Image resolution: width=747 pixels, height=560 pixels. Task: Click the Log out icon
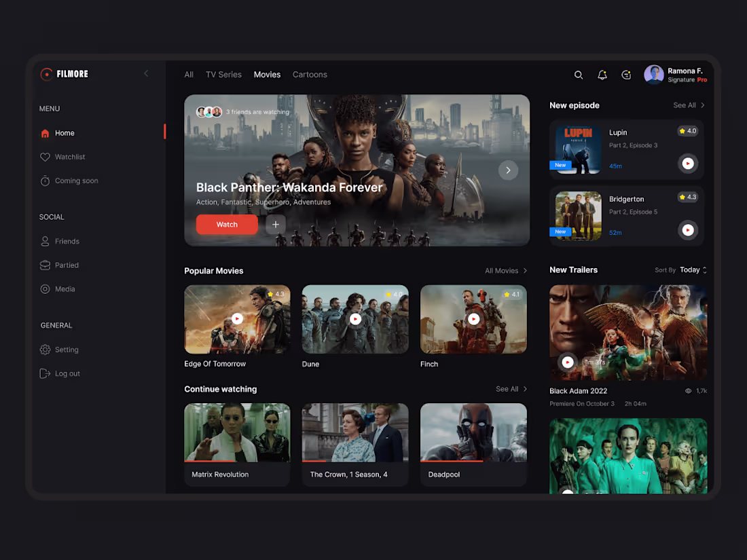43,373
